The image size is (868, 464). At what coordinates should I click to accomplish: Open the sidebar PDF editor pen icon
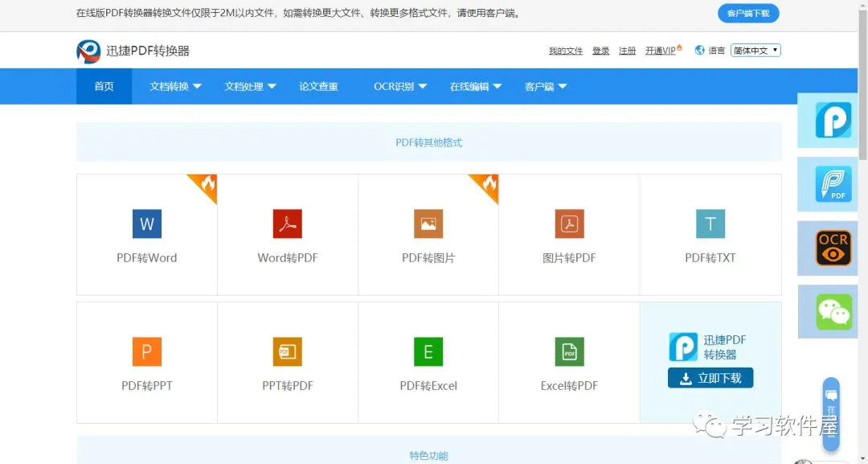pos(833,184)
